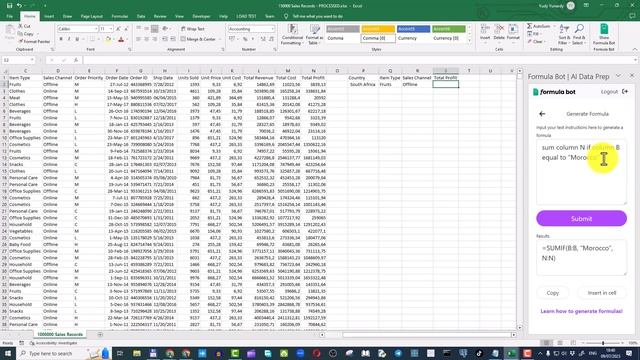This screenshot has width=640, height=360.
Task: Click the AutoSum sigma icon
Action: tap(530, 26)
